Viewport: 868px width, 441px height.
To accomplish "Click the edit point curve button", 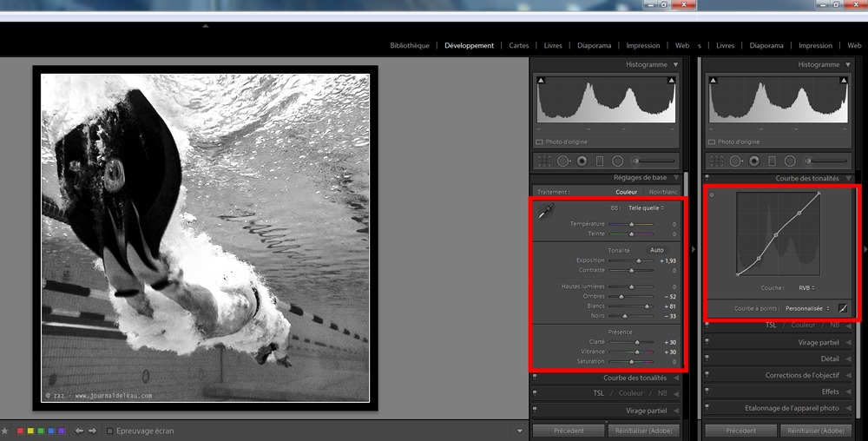I will click(x=843, y=308).
